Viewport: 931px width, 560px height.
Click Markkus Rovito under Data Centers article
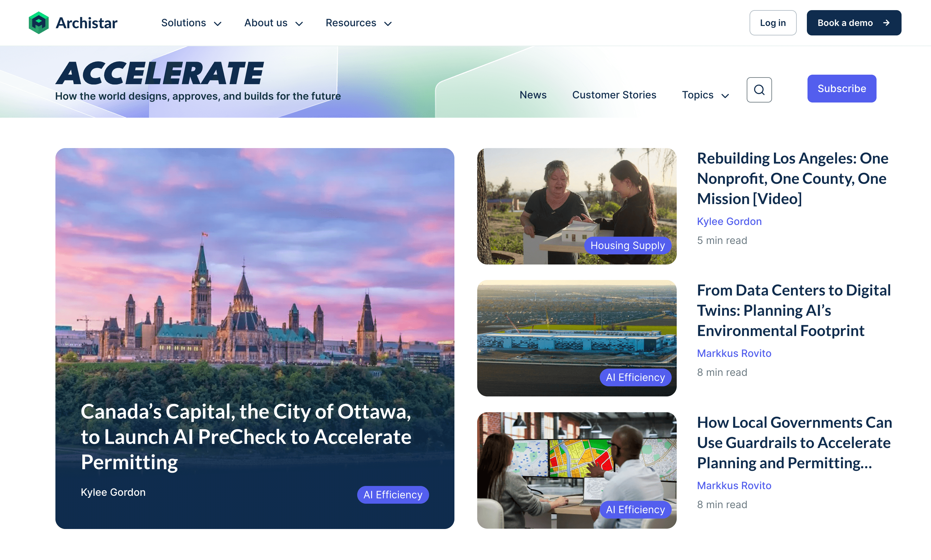734,353
